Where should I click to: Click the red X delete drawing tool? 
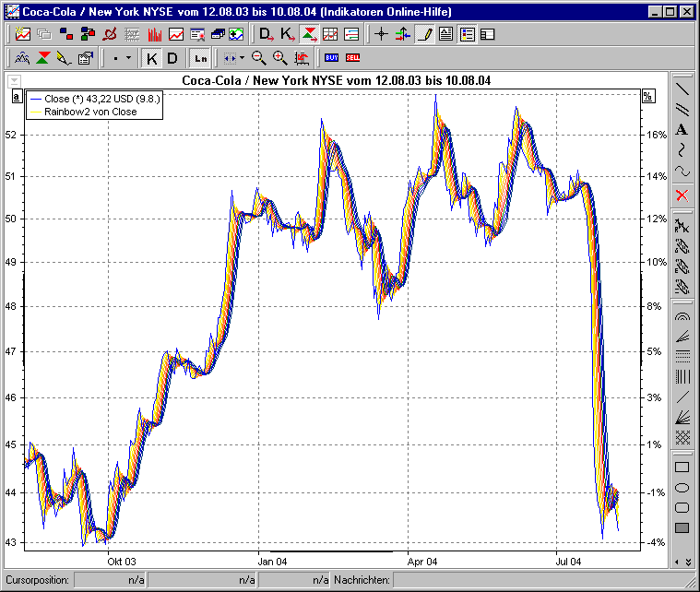click(x=682, y=195)
